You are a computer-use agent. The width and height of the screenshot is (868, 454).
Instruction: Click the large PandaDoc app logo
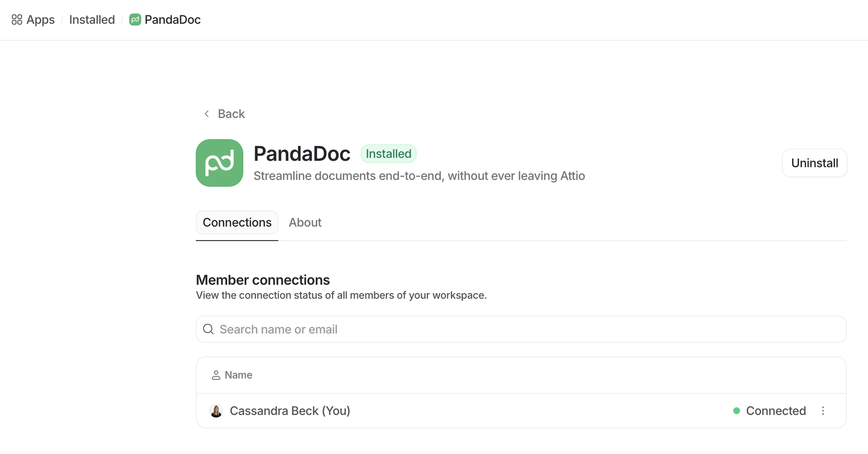(x=219, y=163)
